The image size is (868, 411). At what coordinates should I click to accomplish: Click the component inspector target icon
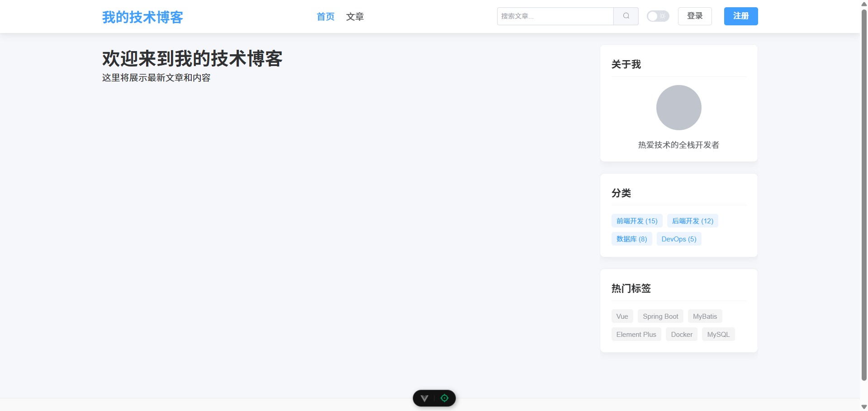[x=445, y=398]
